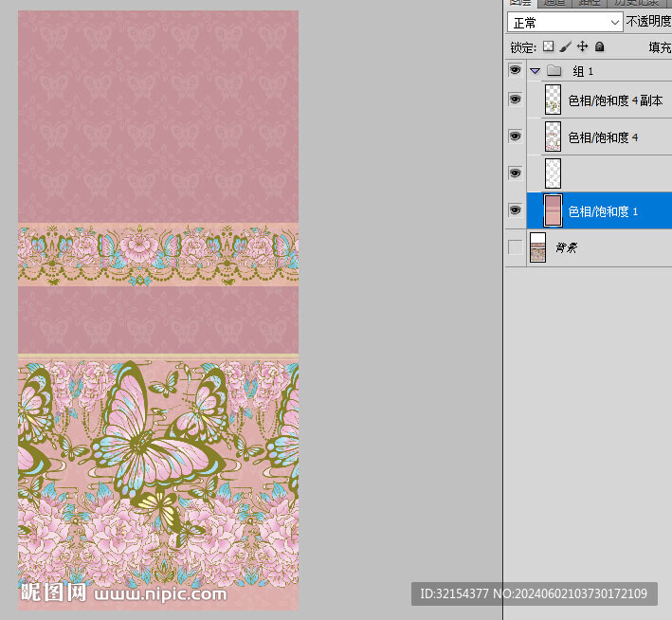Select the layer named 色相/饱和度 4

603,137
